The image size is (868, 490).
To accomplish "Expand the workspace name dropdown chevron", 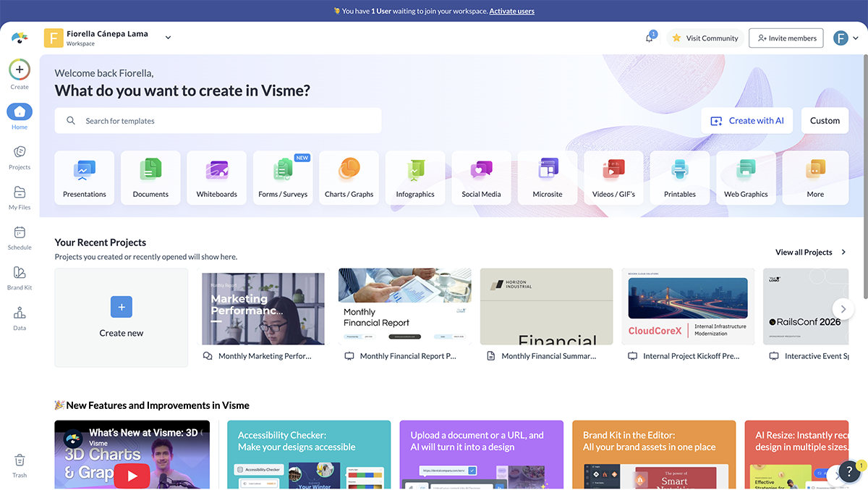I will pyautogui.click(x=168, y=38).
